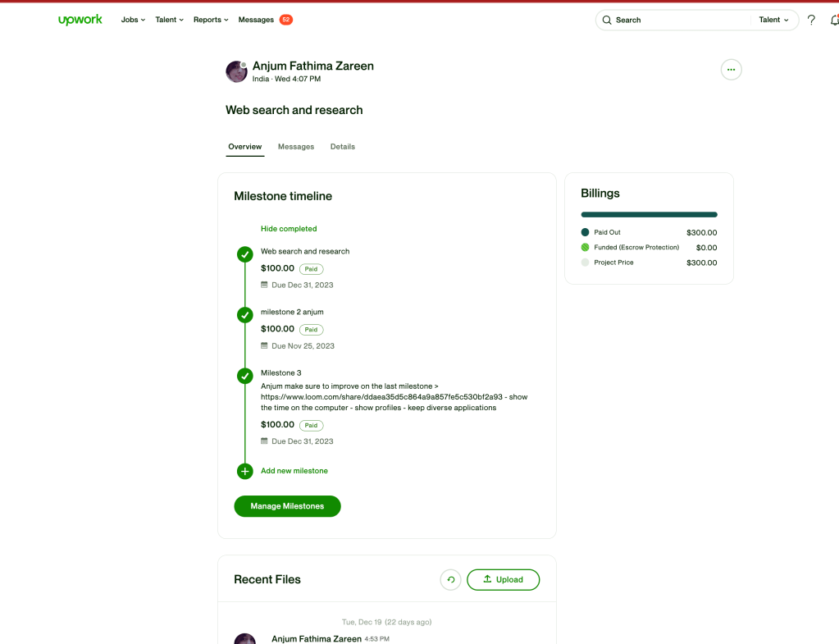Open the notifications bell icon
This screenshot has height=644, width=839.
[834, 20]
